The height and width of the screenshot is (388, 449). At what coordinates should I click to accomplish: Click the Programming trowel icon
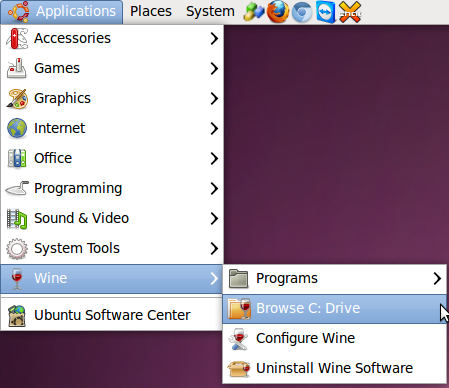click(x=17, y=188)
